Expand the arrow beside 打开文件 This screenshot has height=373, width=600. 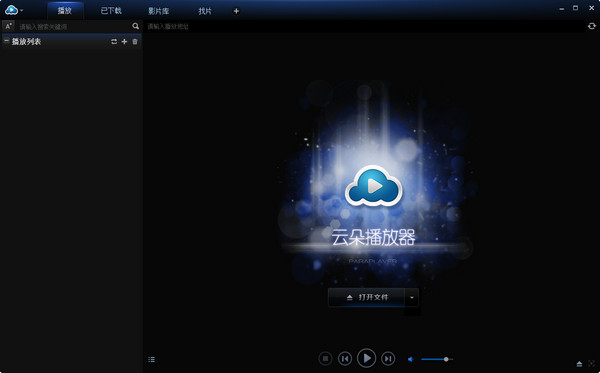[x=412, y=297]
